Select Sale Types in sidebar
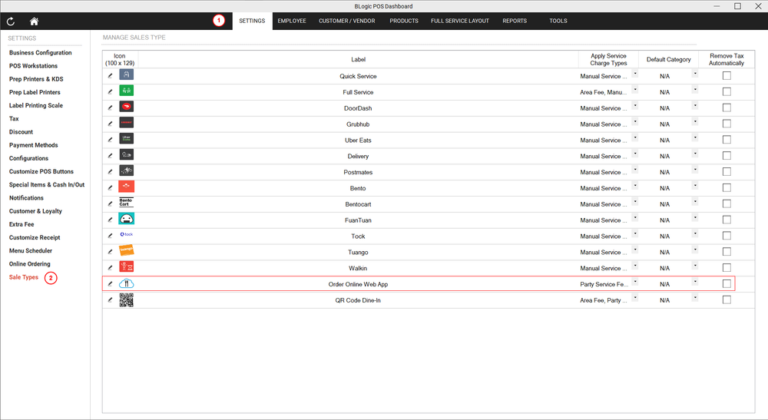Screen dimensions: 768x420 (24, 277)
